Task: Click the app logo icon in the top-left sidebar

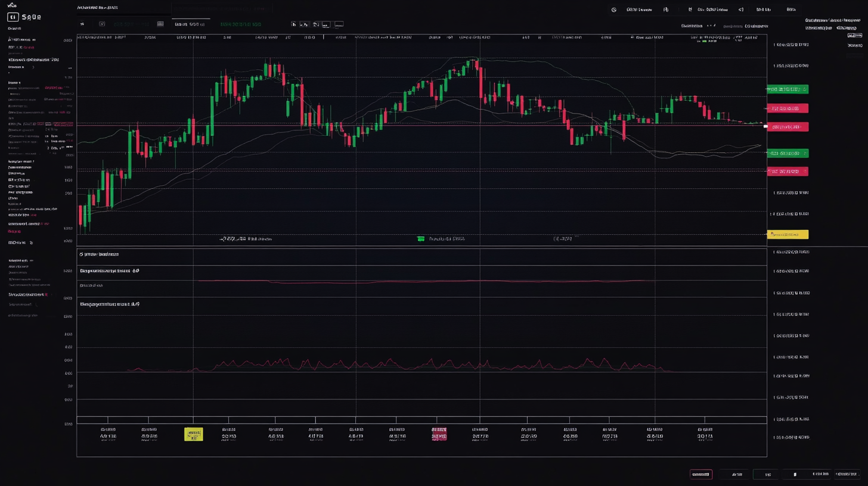Action: tap(13, 17)
